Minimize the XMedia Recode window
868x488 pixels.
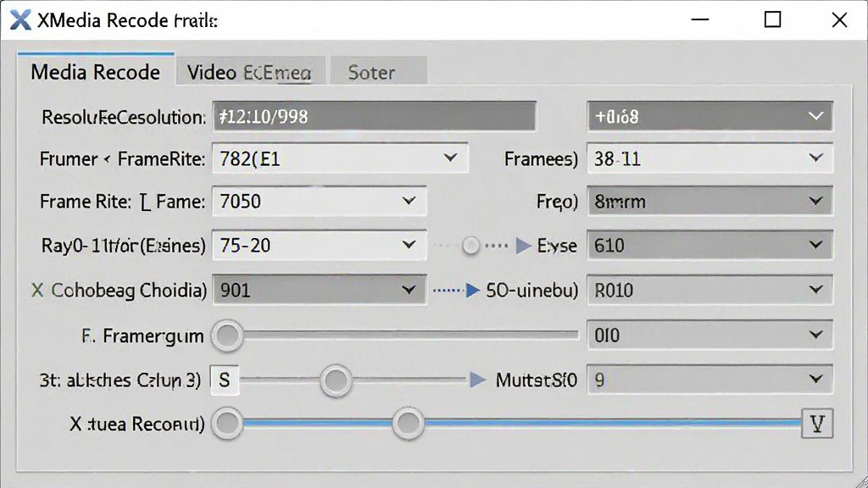tap(699, 20)
